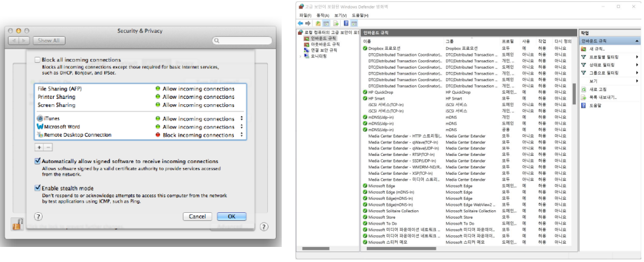Open the 동작(A) menu
The height and width of the screenshot is (262, 644).
(323, 15)
